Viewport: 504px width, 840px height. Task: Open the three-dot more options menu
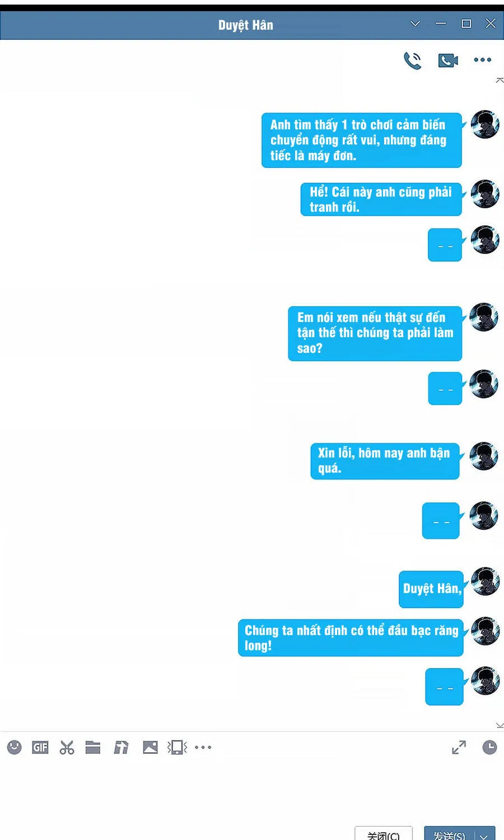pos(482,60)
